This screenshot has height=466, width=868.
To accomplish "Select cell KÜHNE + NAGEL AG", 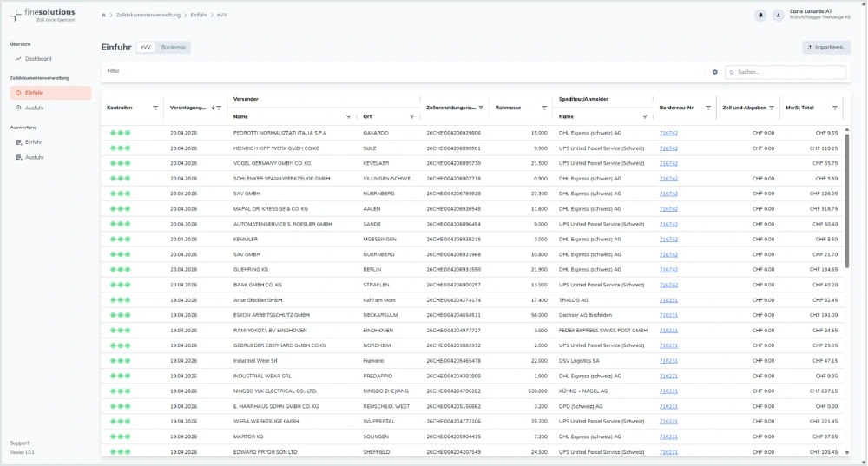I will [583, 391].
